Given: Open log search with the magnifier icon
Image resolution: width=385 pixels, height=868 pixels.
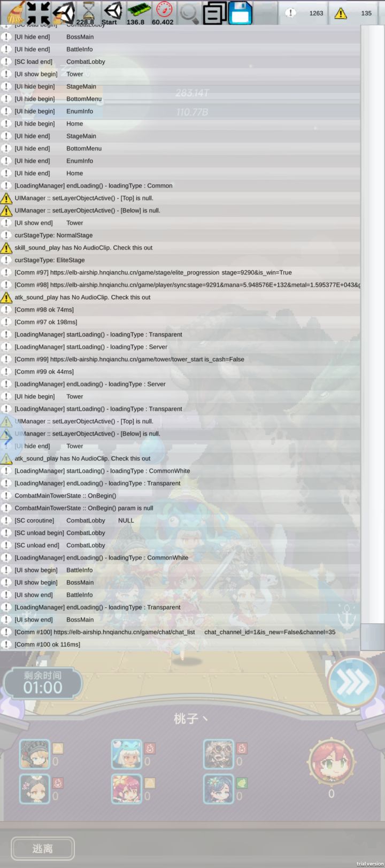Looking at the screenshot, I should tap(189, 12).
